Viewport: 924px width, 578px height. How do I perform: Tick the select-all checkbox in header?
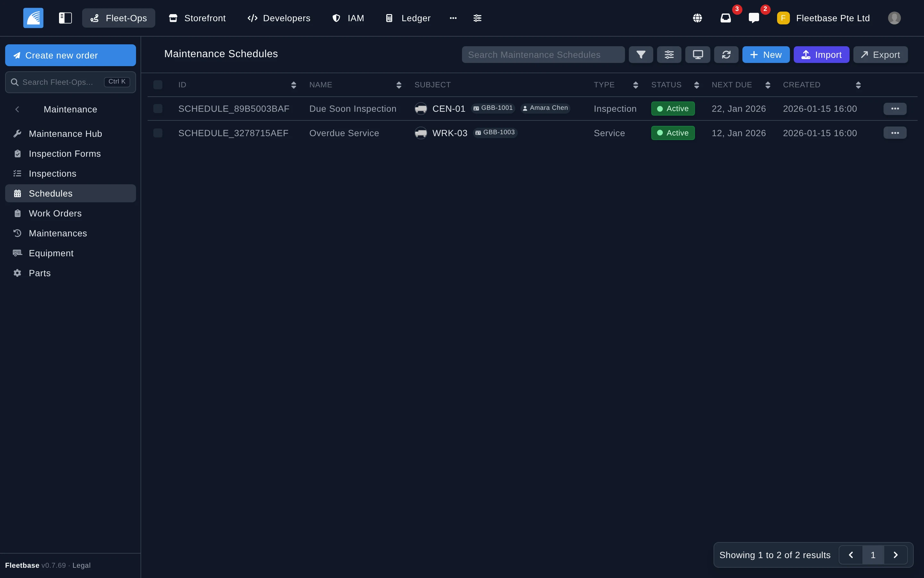pyautogui.click(x=158, y=85)
